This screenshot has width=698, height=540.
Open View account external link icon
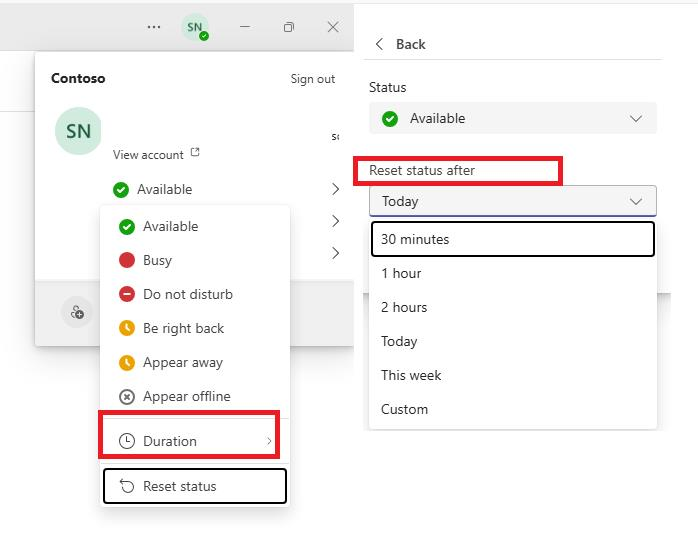195,152
